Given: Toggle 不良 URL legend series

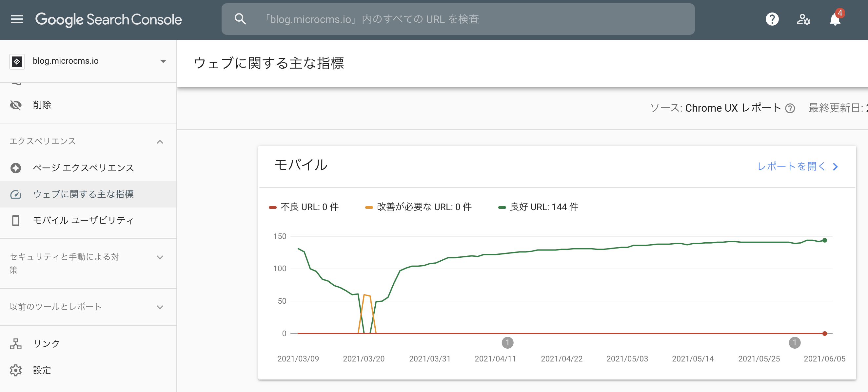Looking at the screenshot, I should [x=304, y=207].
